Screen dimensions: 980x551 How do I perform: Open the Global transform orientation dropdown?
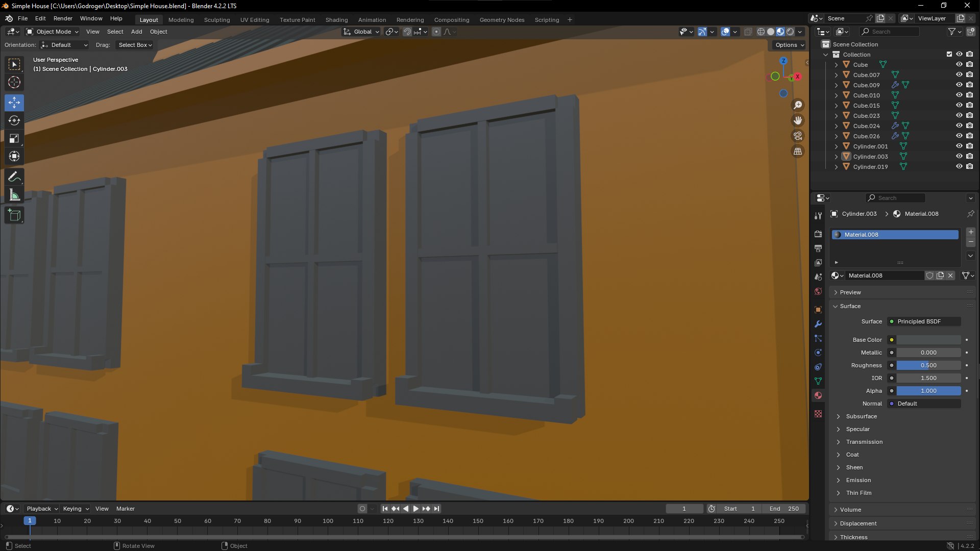click(x=361, y=32)
